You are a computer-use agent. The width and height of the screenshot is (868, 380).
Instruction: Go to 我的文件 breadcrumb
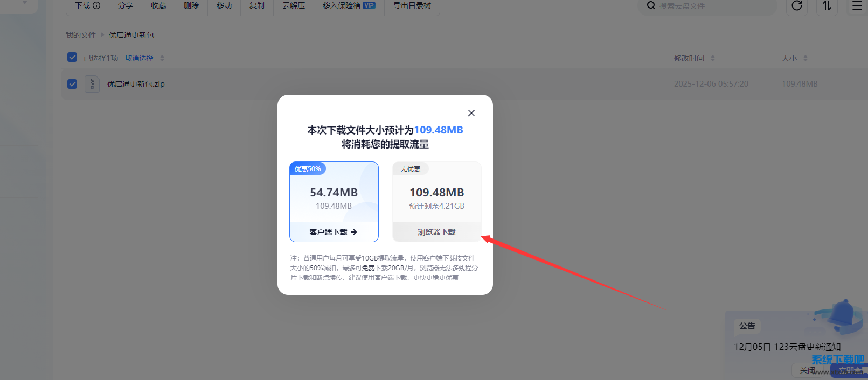81,35
